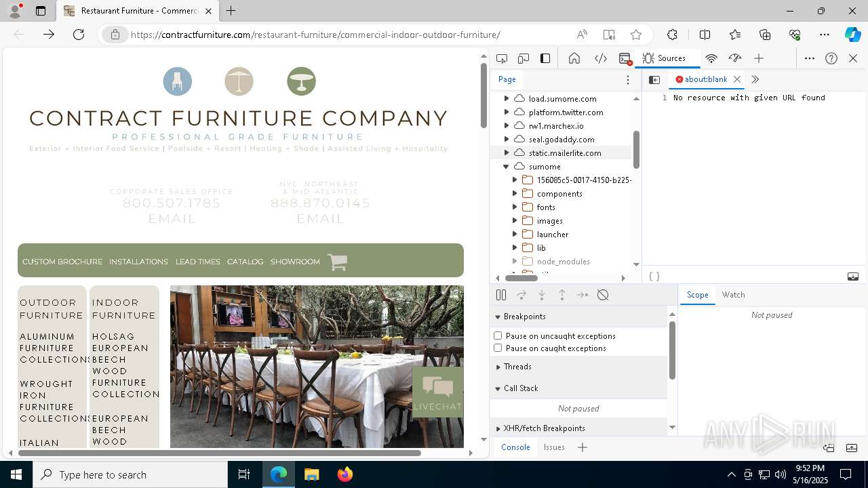The width and height of the screenshot is (868, 488).
Task: Click Step into next function call
Action: coord(542,295)
